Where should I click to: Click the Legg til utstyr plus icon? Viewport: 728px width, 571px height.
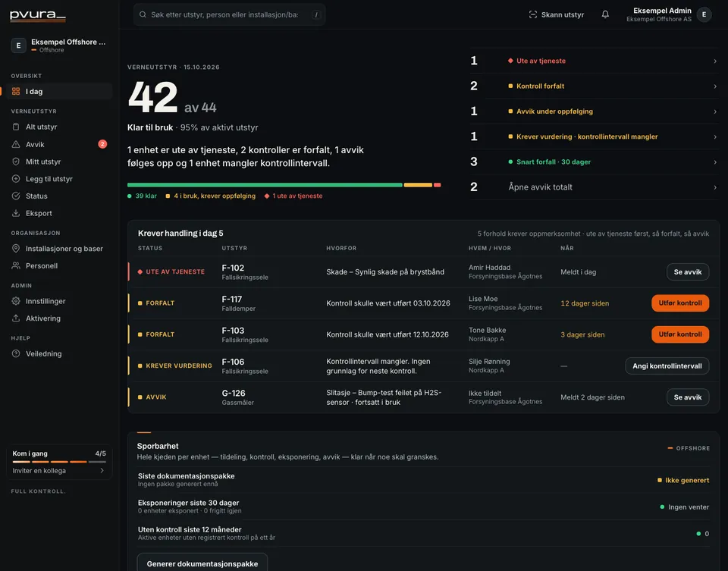click(16, 179)
